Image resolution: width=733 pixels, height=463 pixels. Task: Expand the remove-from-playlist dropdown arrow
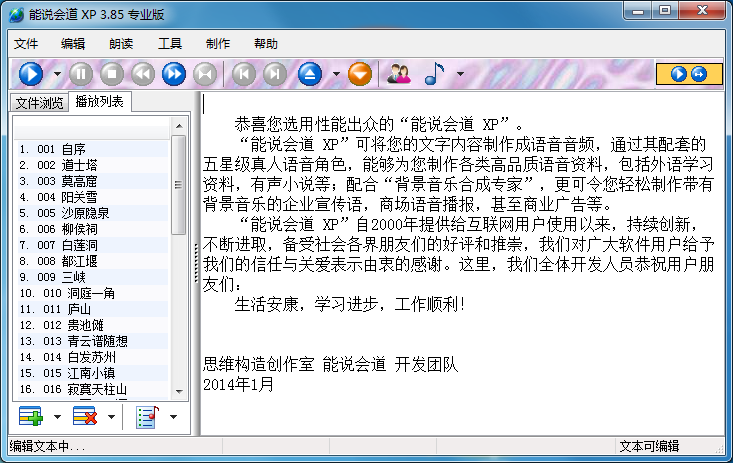coord(111,417)
